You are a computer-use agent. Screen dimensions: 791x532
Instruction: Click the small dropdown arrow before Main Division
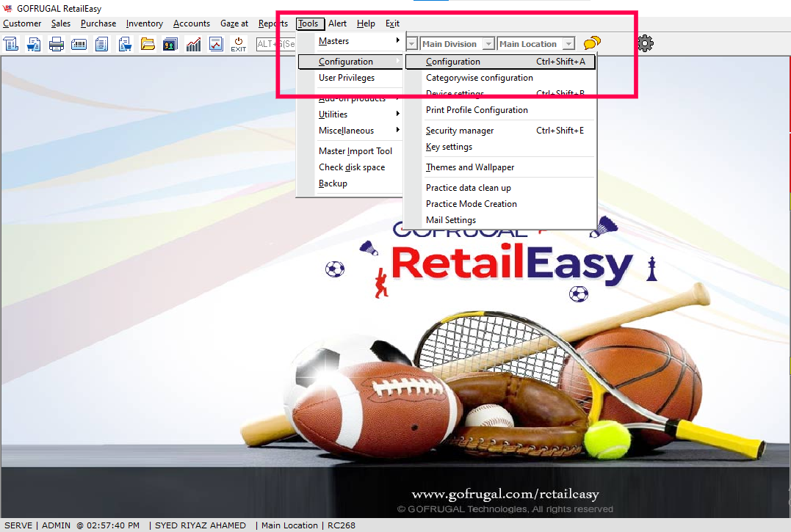(411, 44)
